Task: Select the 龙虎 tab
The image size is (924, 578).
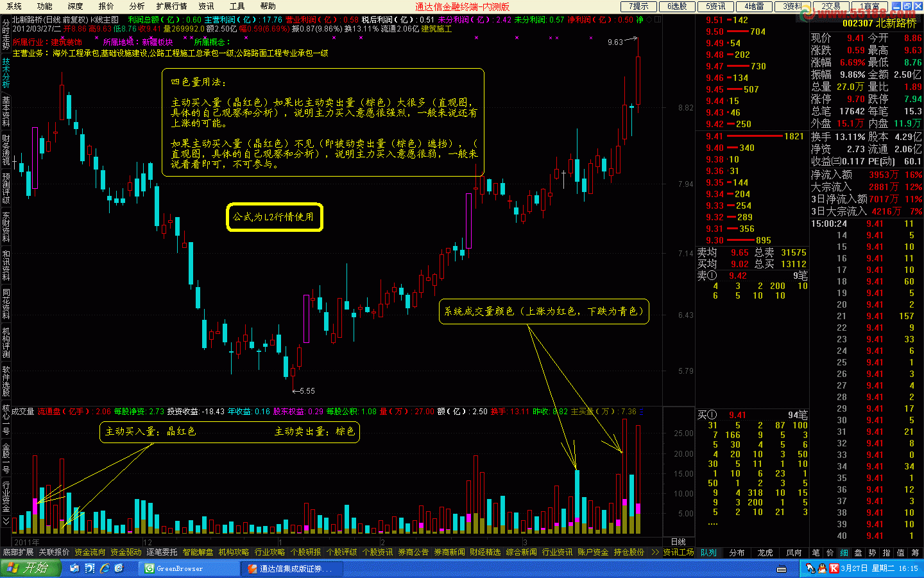Action: coord(765,552)
